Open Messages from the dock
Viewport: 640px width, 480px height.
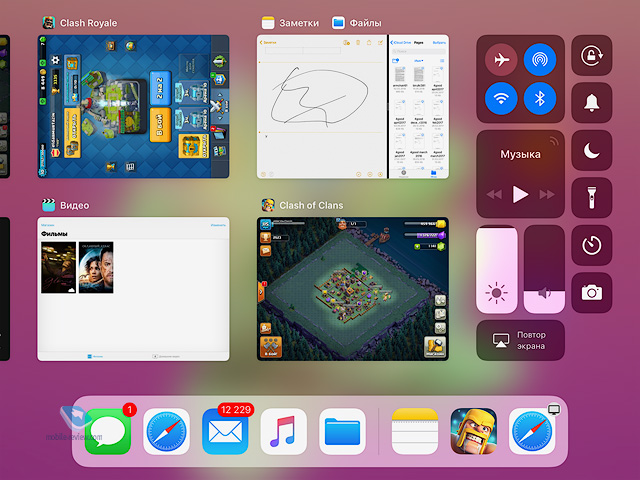point(108,431)
